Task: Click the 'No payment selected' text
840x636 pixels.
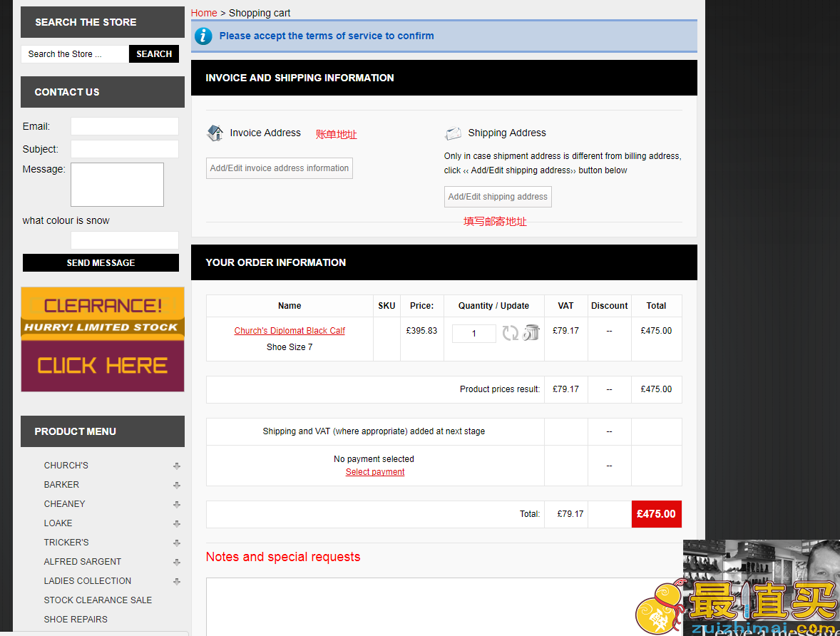Action: coord(374,459)
